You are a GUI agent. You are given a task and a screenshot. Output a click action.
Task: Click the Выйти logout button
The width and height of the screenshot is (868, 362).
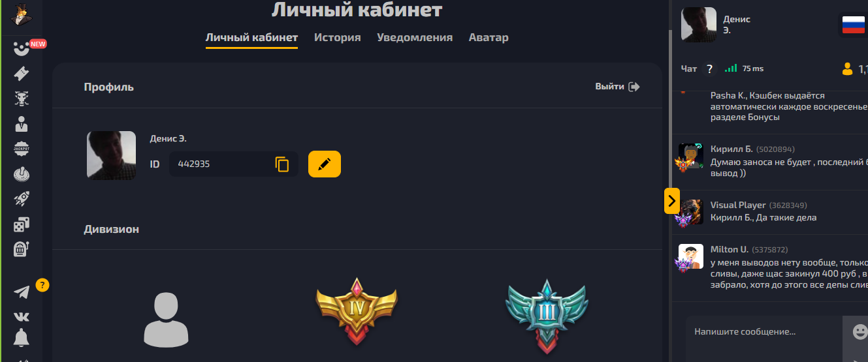[617, 87]
